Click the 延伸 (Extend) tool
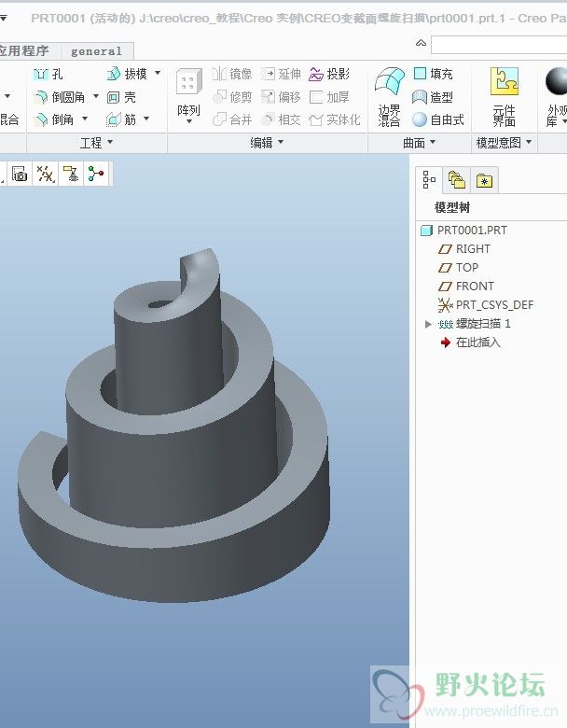This screenshot has height=728, width=567. click(281, 74)
